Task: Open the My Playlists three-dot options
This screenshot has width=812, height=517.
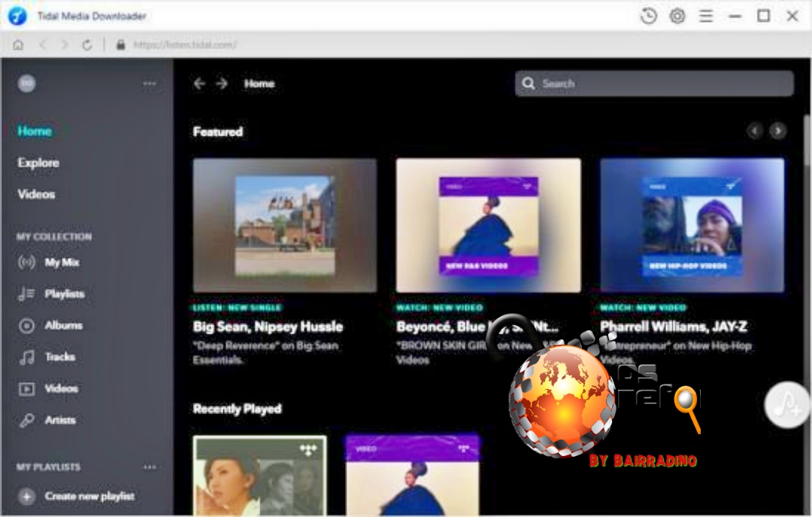Action: point(150,467)
